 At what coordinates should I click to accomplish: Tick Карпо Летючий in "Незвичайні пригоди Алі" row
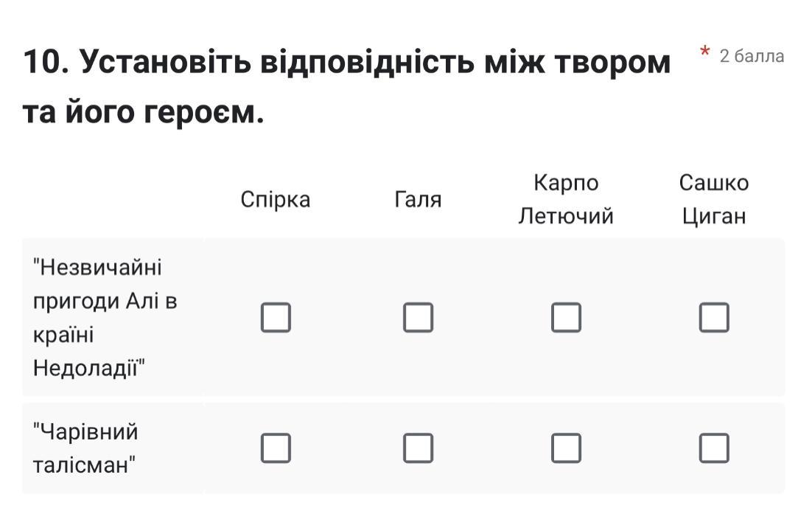pos(566,318)
